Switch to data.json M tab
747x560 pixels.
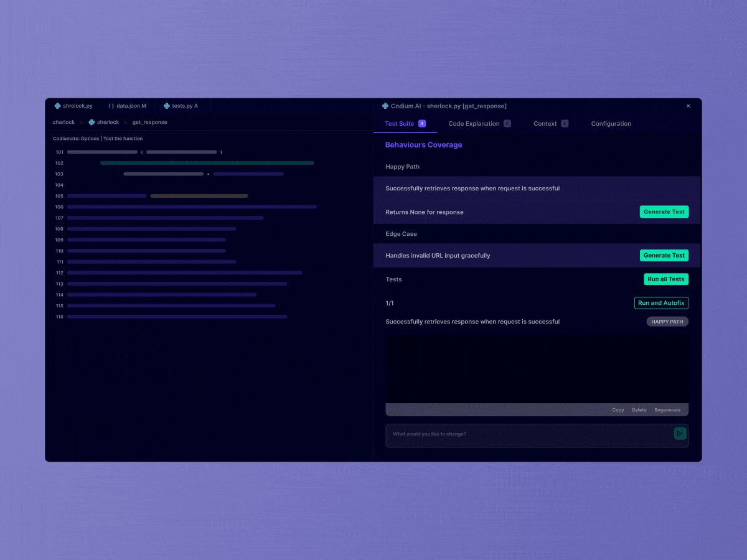pyautogui.click(x=127, y=106)
